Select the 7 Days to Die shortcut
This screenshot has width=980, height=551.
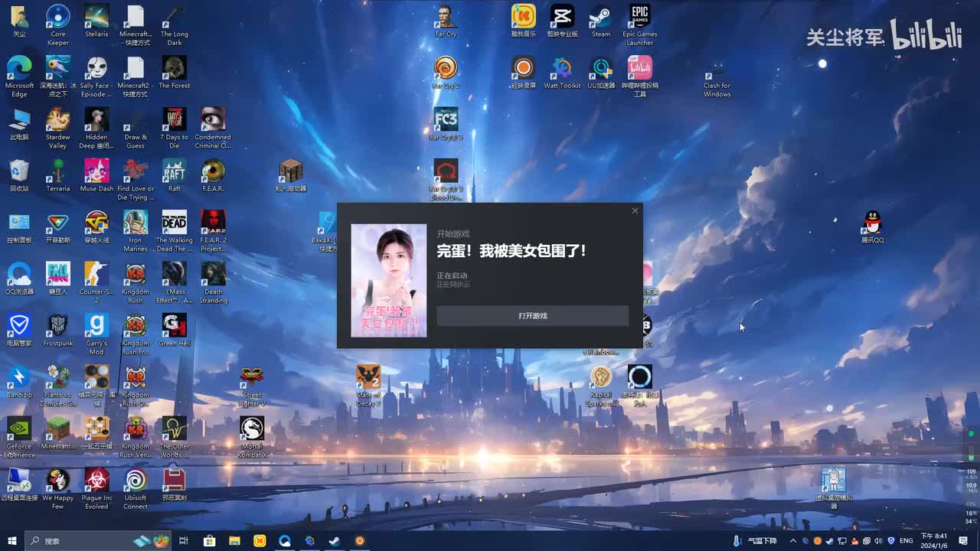pyautogui.click(x=174, y=129)
